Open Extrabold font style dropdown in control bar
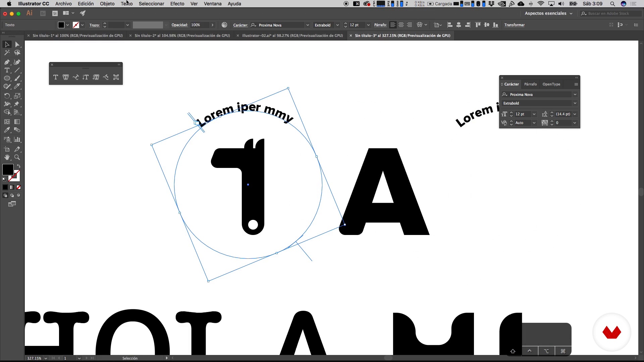Screen dimensions: 644x362 [337, 25]
